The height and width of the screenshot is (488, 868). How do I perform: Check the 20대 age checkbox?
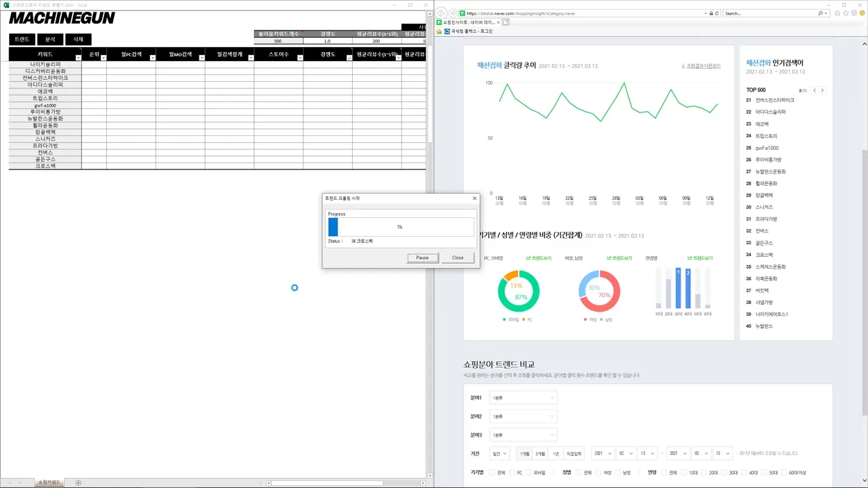tap(703, 473)
